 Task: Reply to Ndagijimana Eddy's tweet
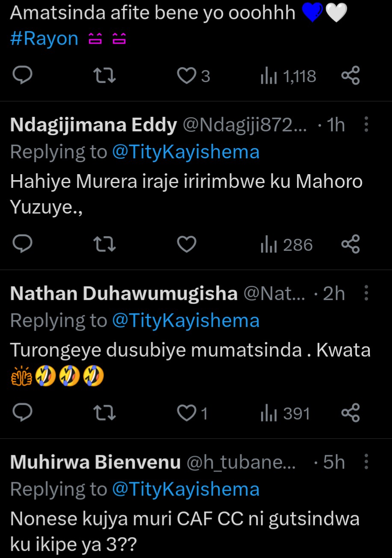pos(22,245)
